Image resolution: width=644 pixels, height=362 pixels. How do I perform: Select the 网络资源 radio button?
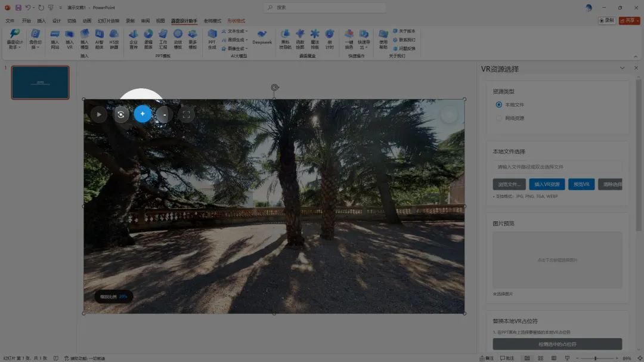coord(499,118)
